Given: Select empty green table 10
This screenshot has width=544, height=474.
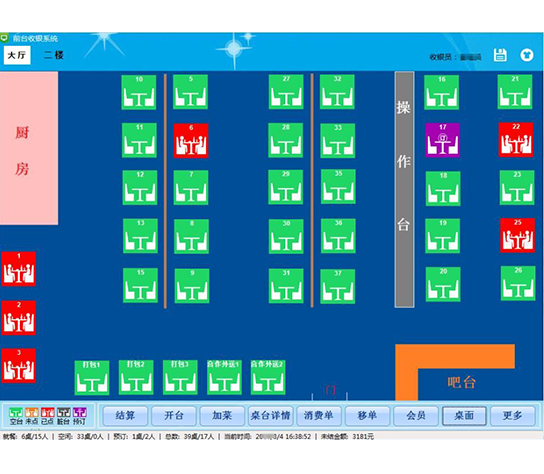Looking at the screenshot, I should [139, 92].
